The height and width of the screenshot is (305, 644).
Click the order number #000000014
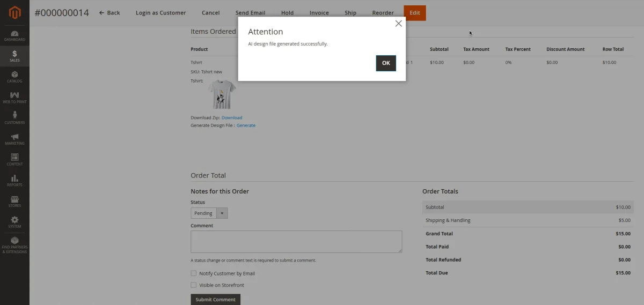(62, 13)
